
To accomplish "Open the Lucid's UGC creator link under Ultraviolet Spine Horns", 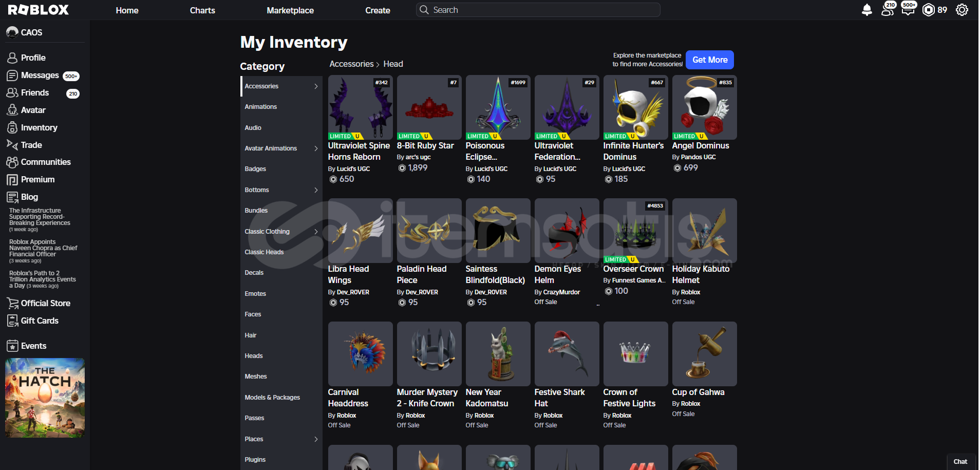I will 353,169.
